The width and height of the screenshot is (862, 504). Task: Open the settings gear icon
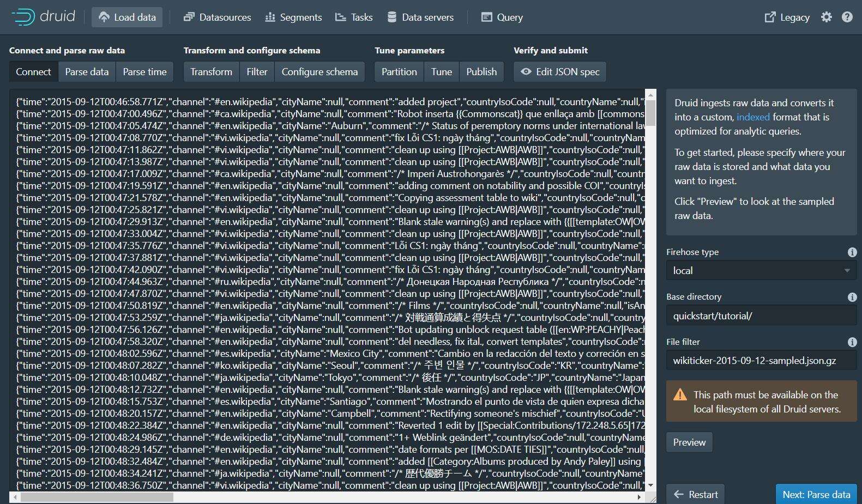[x=827, y=17]
